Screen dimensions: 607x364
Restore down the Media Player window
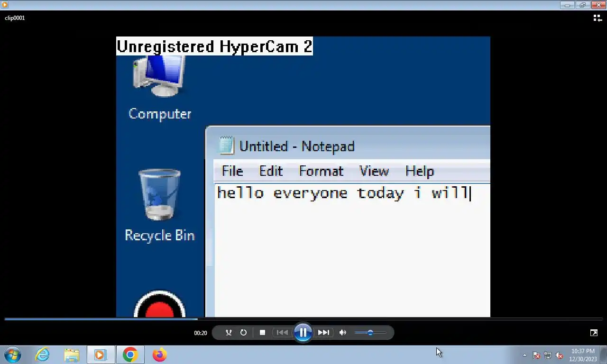tap(582, 5)
